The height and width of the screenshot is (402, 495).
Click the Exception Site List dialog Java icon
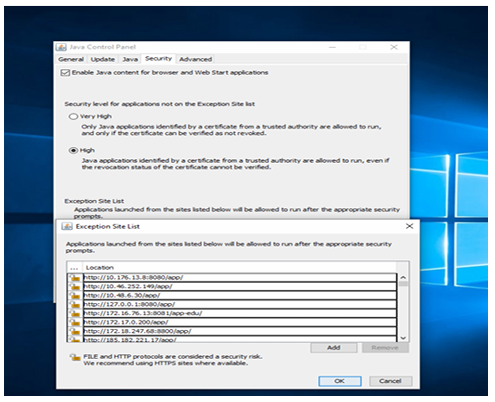point(67,227)
